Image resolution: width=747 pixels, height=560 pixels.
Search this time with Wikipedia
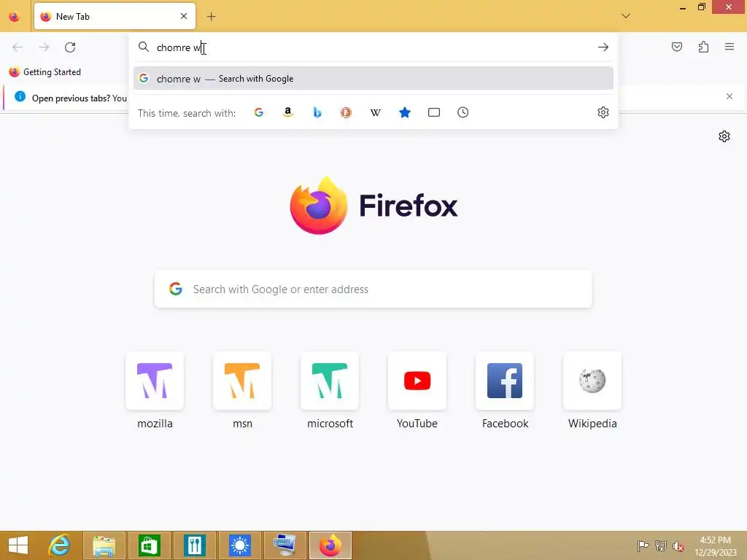(x=376, y=112)
